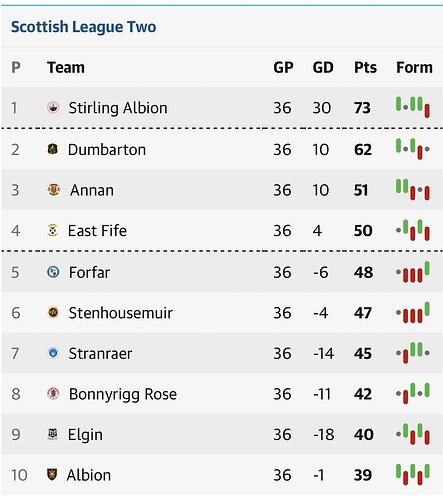Click the Stenhousemuir crest icon

pos(53,313)
